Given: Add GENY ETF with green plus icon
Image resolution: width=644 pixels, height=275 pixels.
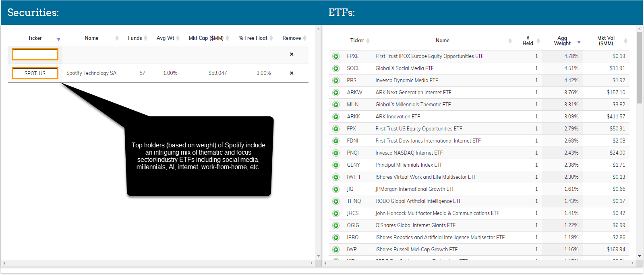Looking at the screenshot, I should [x=336, y=165].
